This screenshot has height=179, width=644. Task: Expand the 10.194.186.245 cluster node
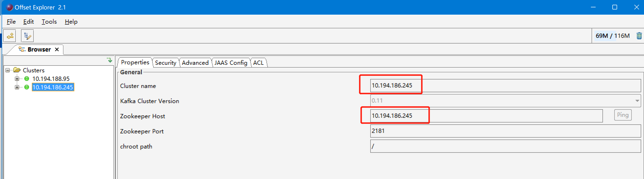click(17, 87)
